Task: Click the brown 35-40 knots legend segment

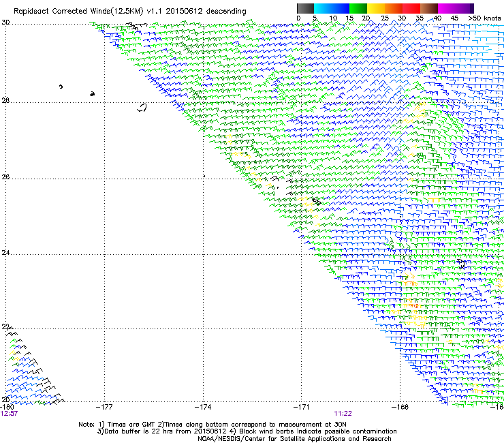Action: coord(429,8)
